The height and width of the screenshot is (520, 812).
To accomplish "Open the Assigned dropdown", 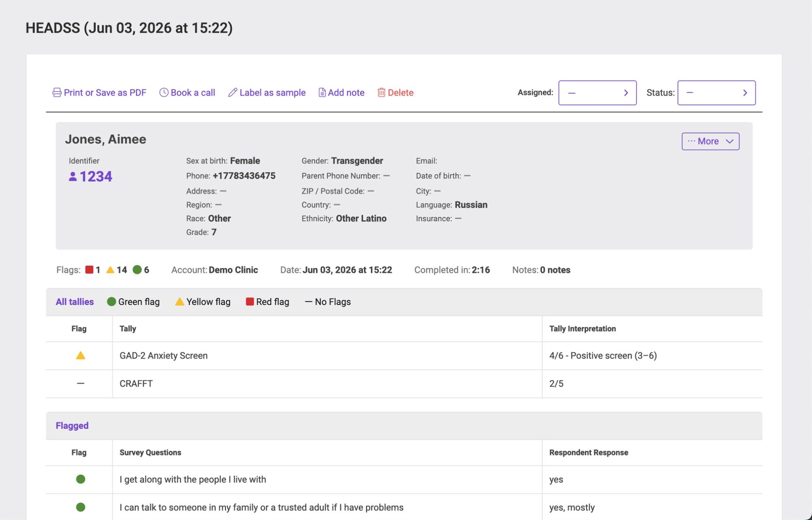I will (x=597, y=93).
